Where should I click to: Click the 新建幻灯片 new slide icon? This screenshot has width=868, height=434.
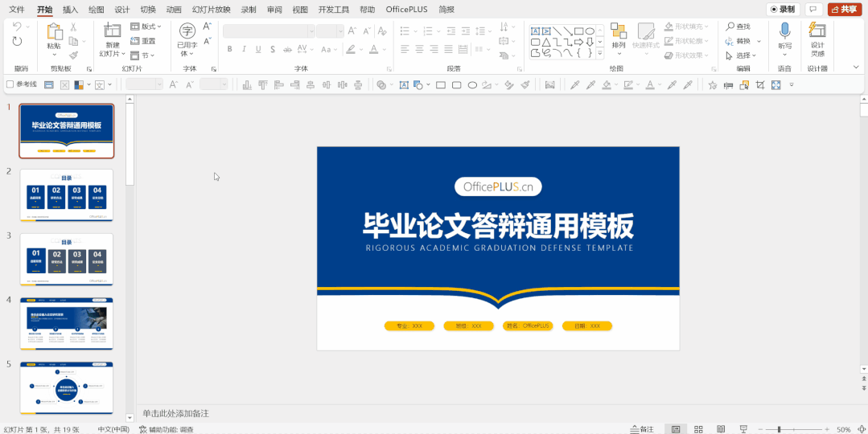113,31
